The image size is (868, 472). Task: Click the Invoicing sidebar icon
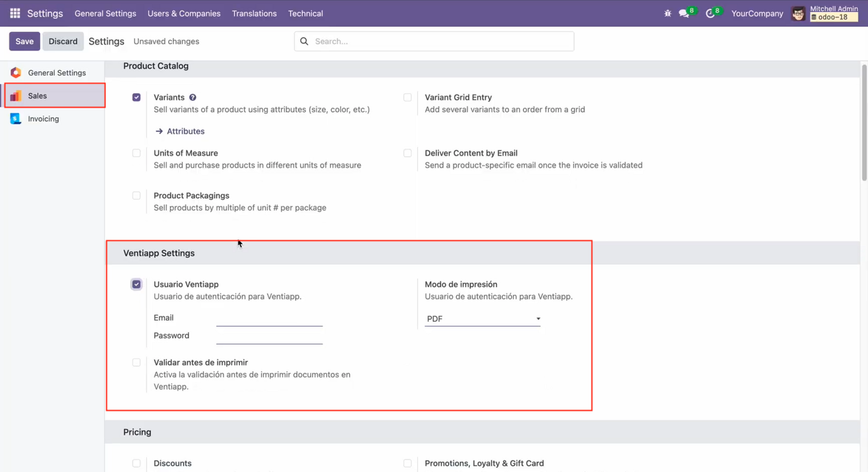pyautogui.click(x=16, y=119)
